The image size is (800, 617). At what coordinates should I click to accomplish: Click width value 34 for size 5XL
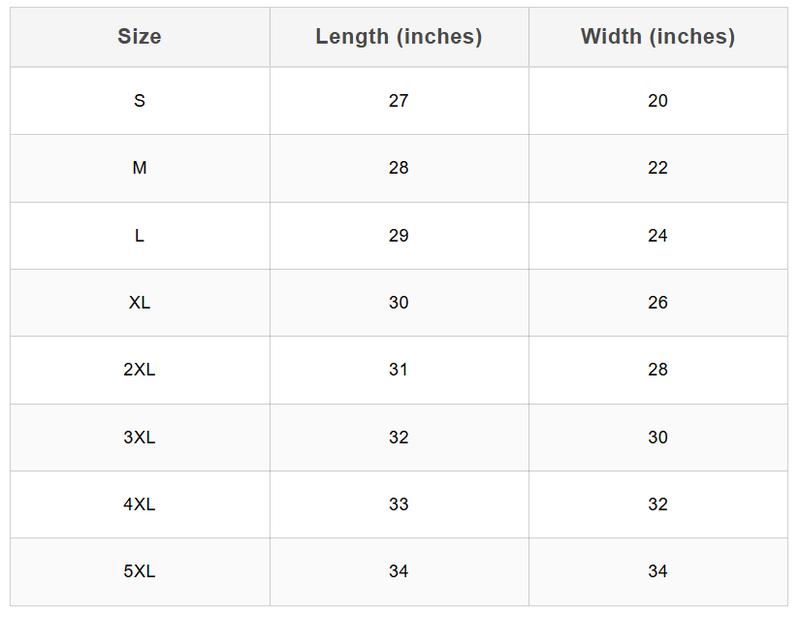pos(657,572)
